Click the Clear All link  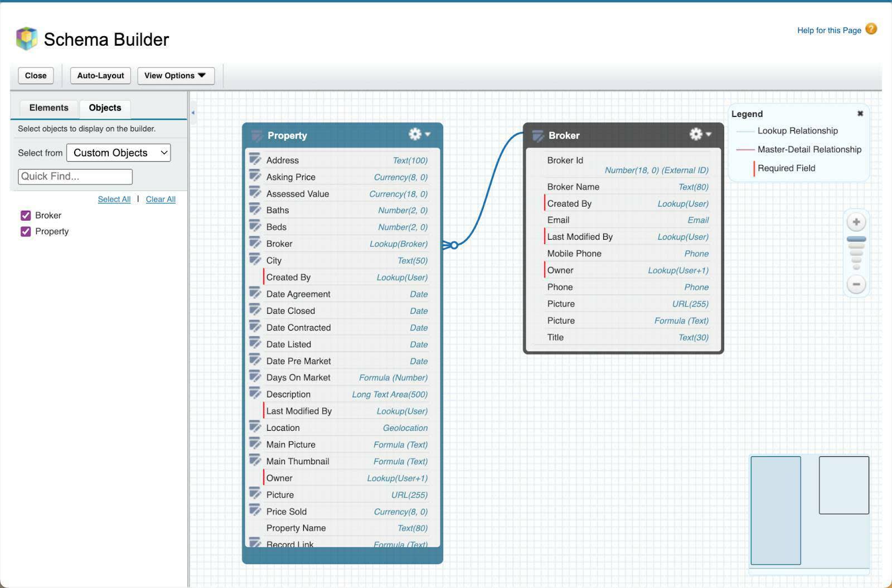[161, 199]
